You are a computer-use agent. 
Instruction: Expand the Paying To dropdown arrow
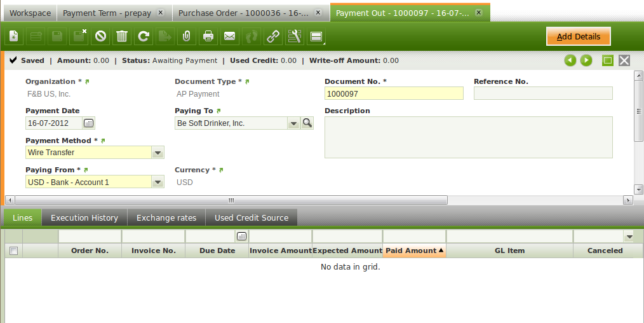coord(293,123)
